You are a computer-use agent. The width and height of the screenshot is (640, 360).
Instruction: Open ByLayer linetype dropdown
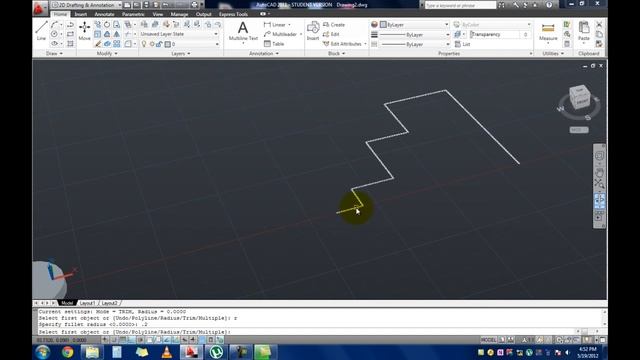point(415,44)
